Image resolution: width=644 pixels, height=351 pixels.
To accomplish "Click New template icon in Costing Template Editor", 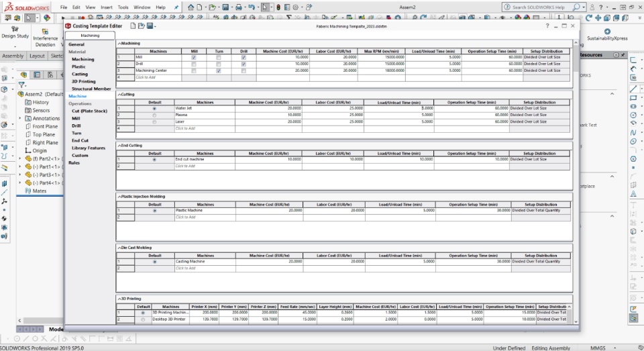I will pyautogui.click(x=133, y=26).
